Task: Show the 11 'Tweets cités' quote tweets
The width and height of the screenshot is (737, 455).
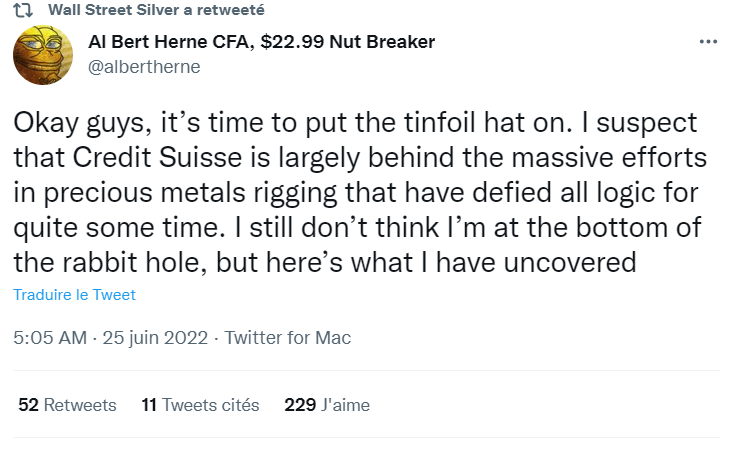Action: pos(200,405)
